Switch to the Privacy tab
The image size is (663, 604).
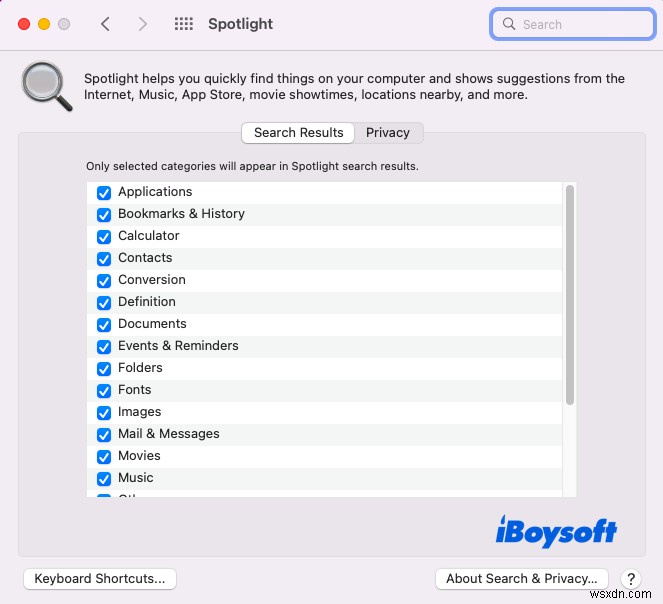[x=388, y=133]
